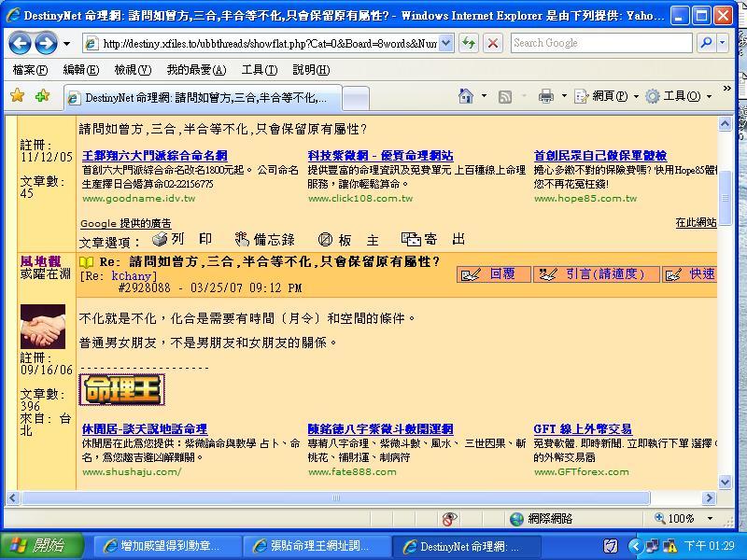The width and height of the screenshot is (747, 560).
Task: Click the Favorites star icon
Action: pos(17,96)
